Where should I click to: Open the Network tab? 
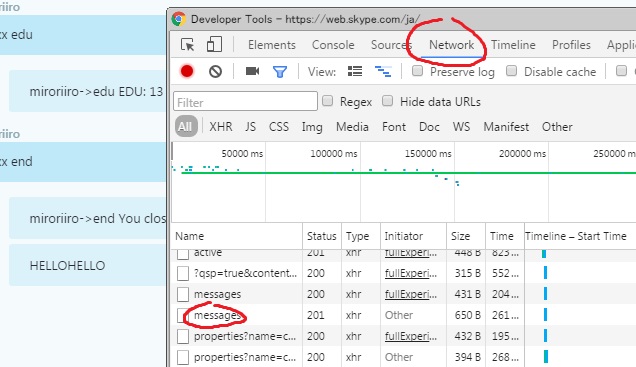(x=451, y=45)
